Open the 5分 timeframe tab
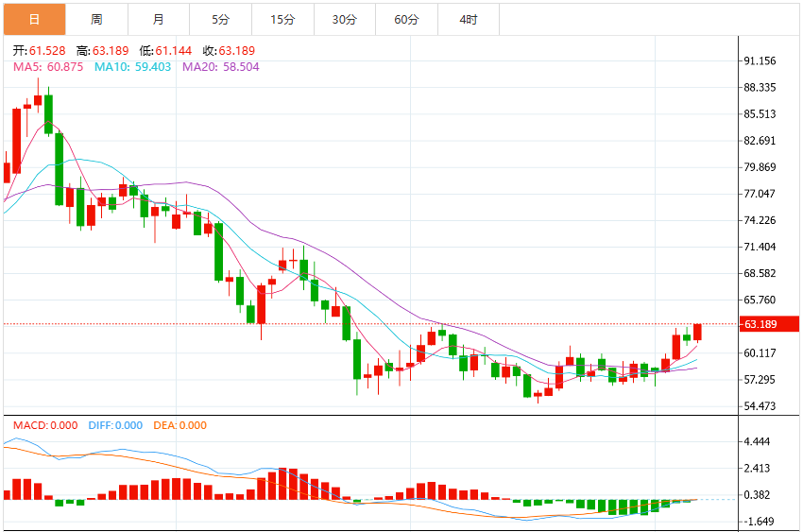The height and width of the screenshot is (532, 803). pos(221,20)
